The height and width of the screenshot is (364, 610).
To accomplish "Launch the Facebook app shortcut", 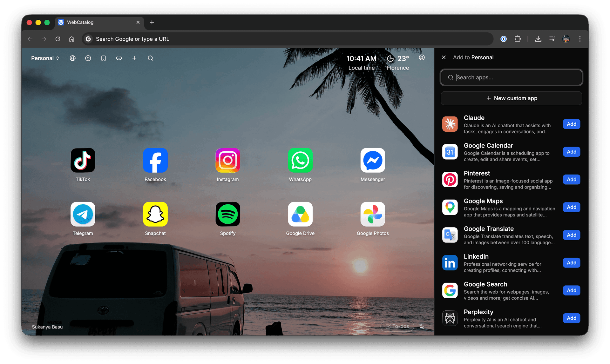I will (155, 160).
